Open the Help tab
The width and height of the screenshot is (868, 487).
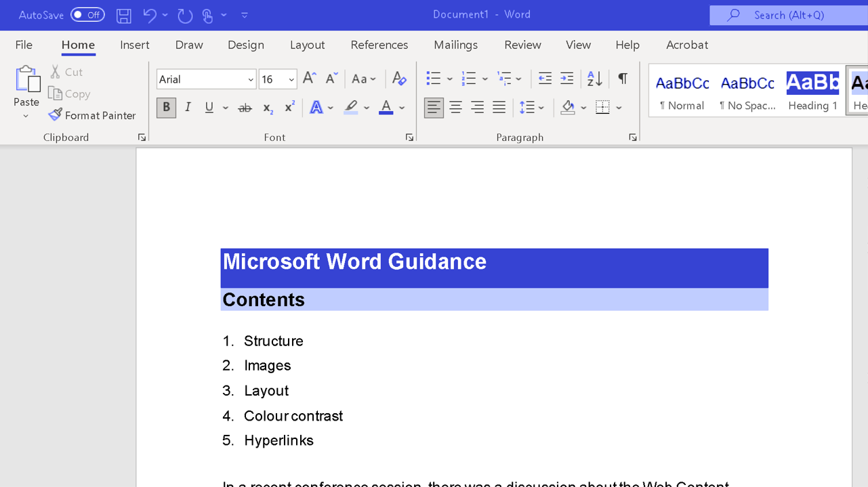tap(627, 45)
